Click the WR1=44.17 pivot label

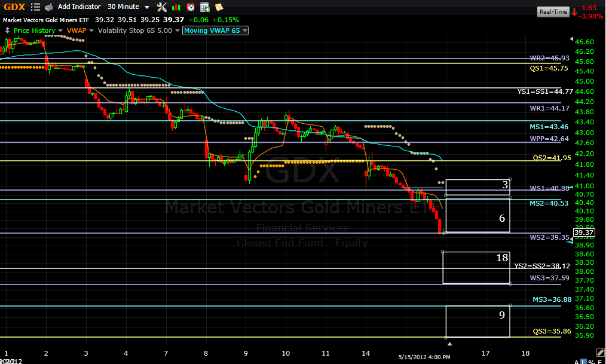pyautogui.click(x=549, y=108)
